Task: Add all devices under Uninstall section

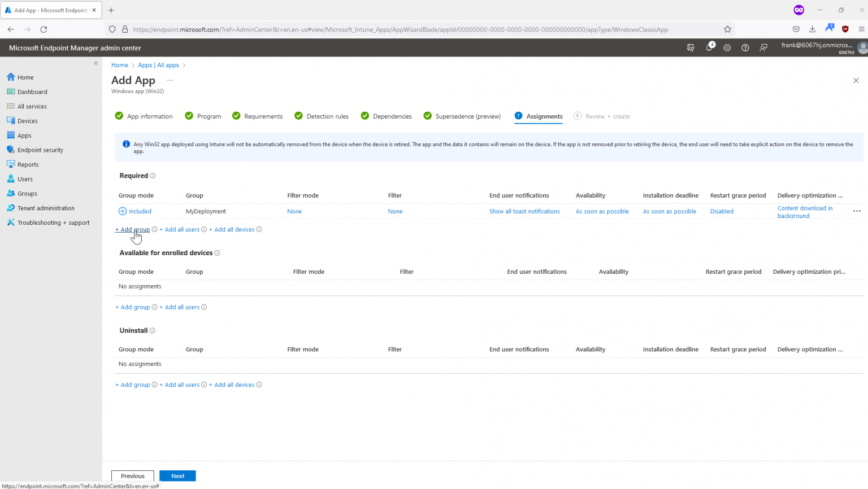Action: [232, 385]
